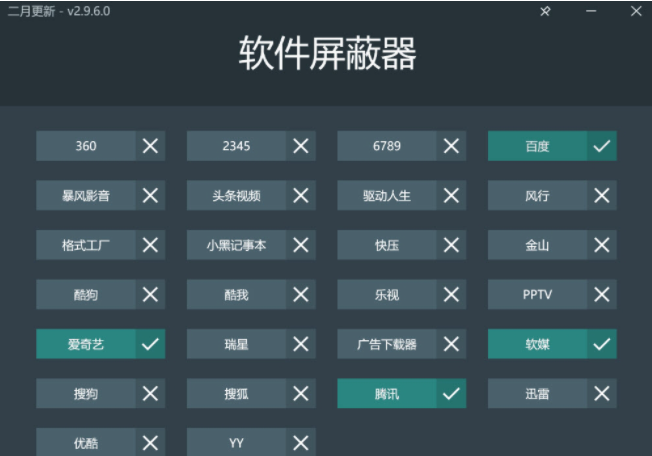Select the 搜狐 label button
This screenshot has width=652, height=456.
(x=236, y=393)
